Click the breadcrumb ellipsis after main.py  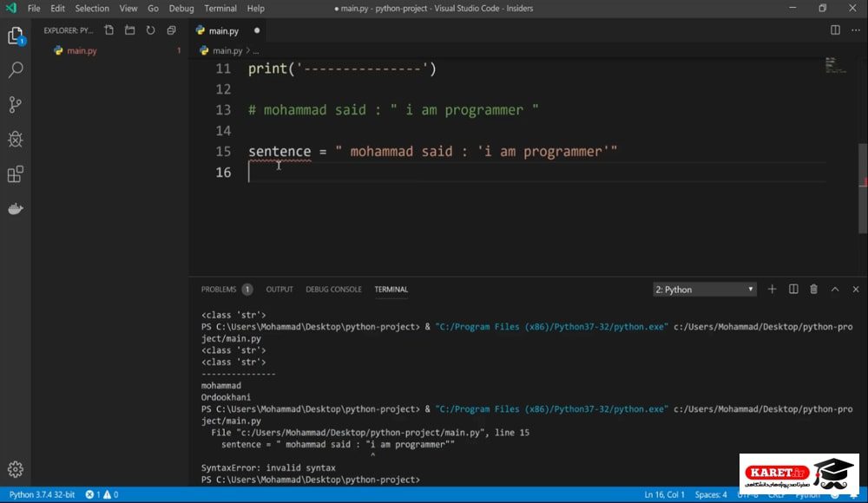click(x=256, y=50)
